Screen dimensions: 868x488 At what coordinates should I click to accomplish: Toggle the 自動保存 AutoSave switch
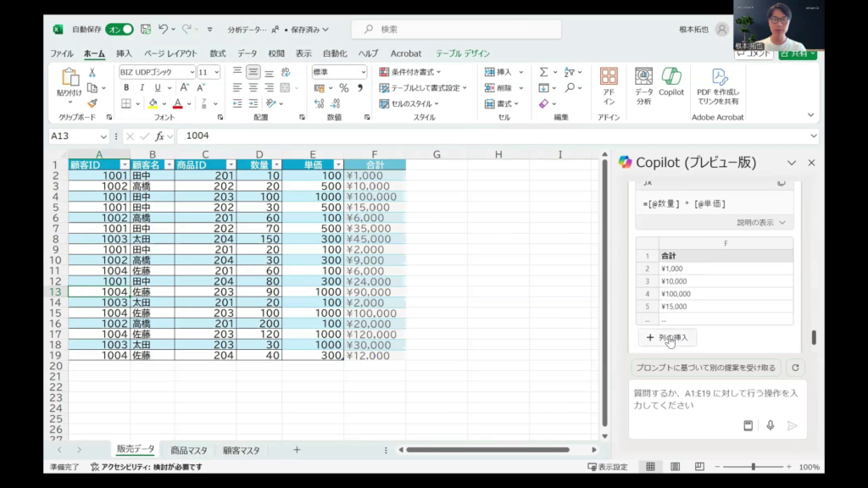pyautogui.click(x=120, y=29)
